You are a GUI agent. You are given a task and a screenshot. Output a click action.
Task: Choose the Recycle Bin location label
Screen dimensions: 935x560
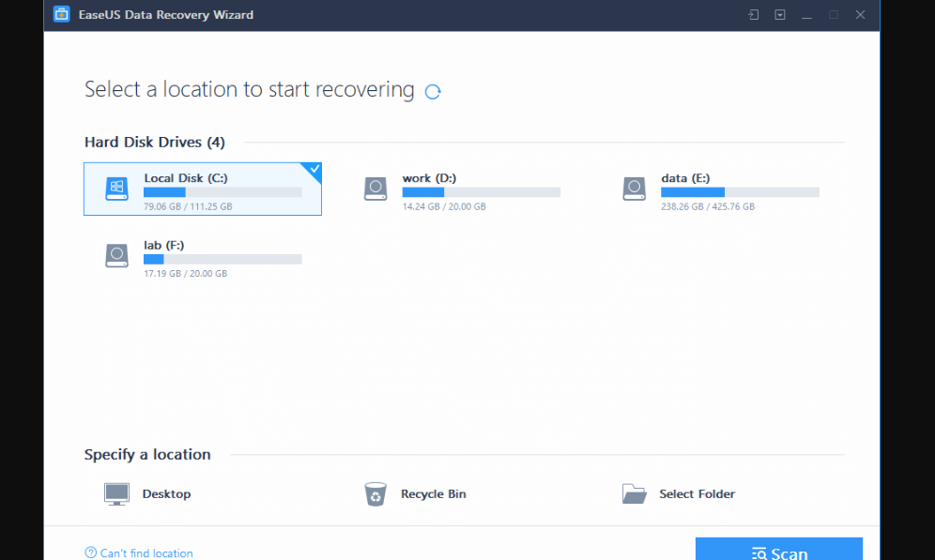click(x=433, y=494)
